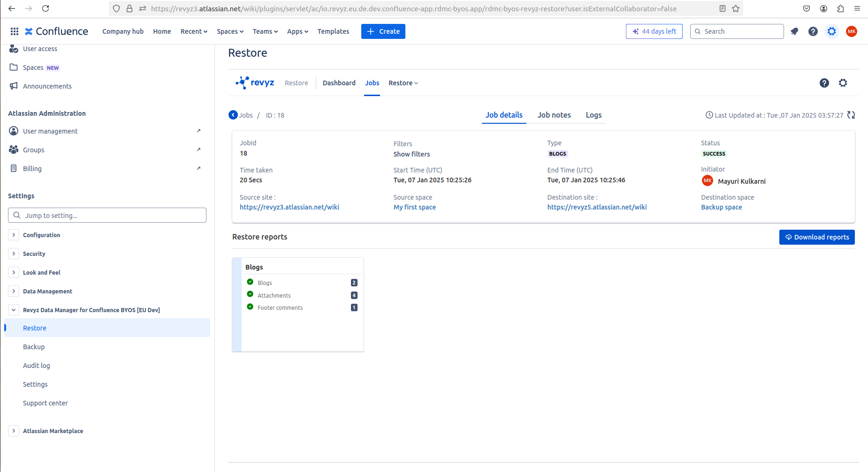This screenshot has width=868, height=472.
Task: Open Backup in the sidebar
Action: click(107, 347)
